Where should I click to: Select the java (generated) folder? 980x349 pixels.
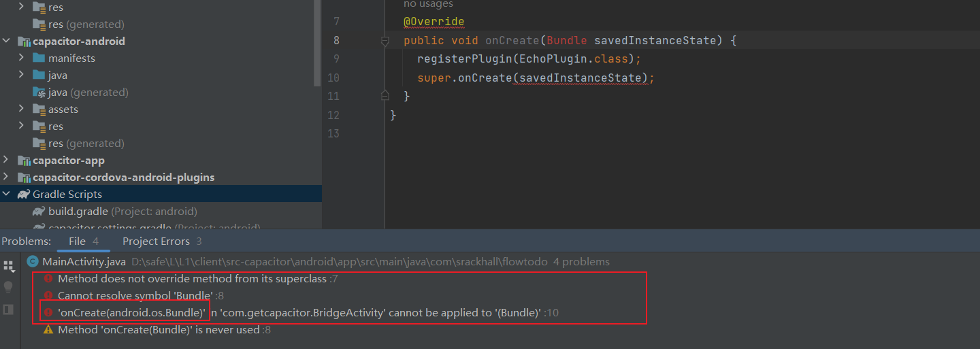pos(88,93)
